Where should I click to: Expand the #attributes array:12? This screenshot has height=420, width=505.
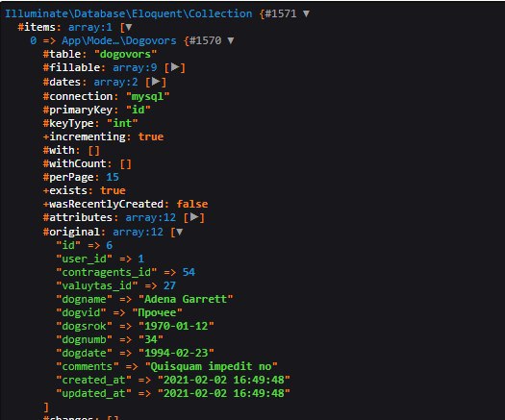pos(194,217)
